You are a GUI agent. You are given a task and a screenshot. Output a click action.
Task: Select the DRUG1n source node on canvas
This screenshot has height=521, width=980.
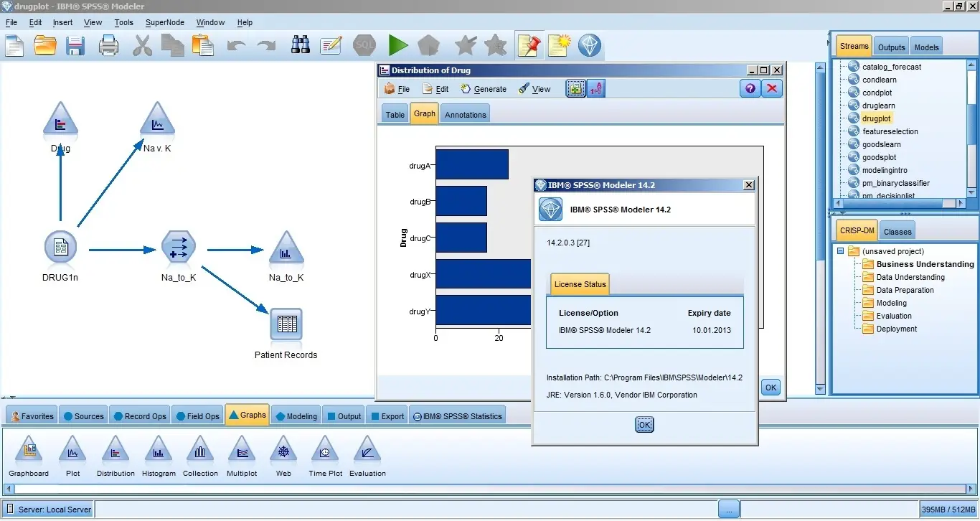[x=60, y=248]
